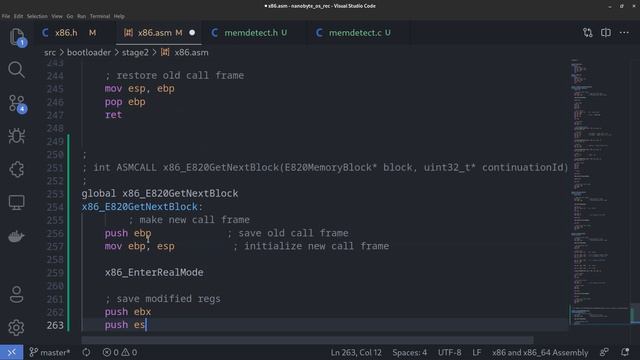Expand the src breadcrumb
Viewport: 640px width, 360px height.
click(50, 53)
